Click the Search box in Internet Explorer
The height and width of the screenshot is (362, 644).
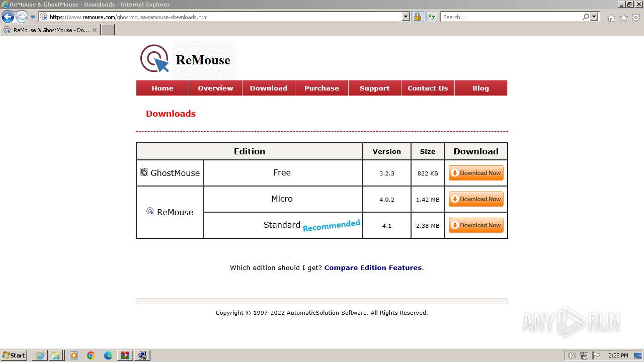(x=511, y=17)
